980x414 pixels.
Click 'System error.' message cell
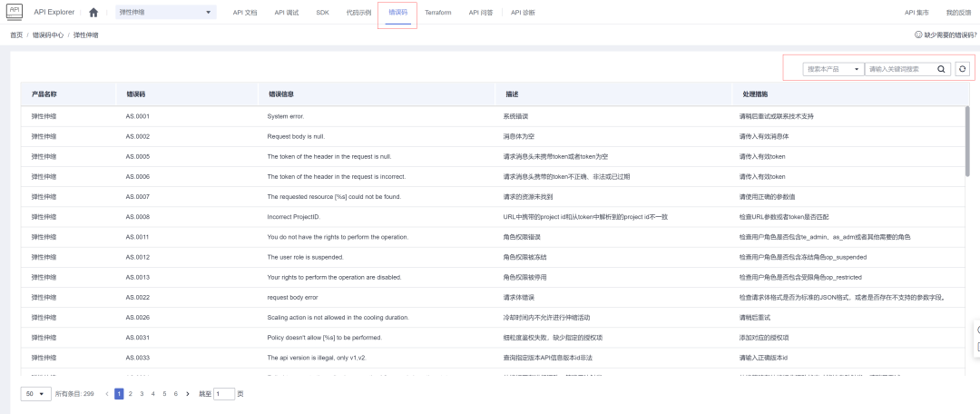(286, 116)
